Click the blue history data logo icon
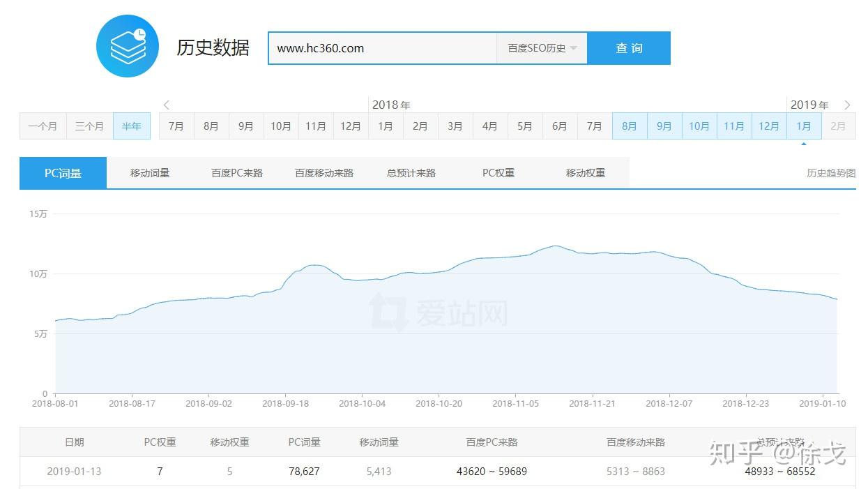Image resolution: width=868 pixels, height=489 pixels. tap(128, 45)
